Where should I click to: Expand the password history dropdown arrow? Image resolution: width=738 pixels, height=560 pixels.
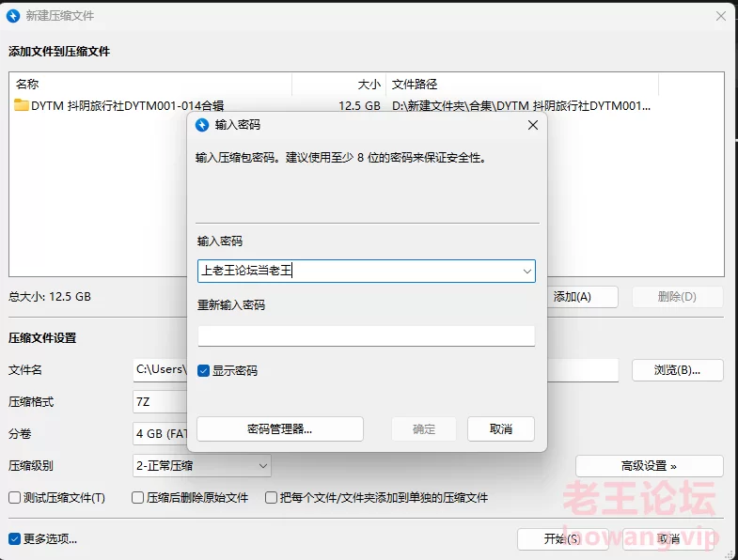click(527, 271)
